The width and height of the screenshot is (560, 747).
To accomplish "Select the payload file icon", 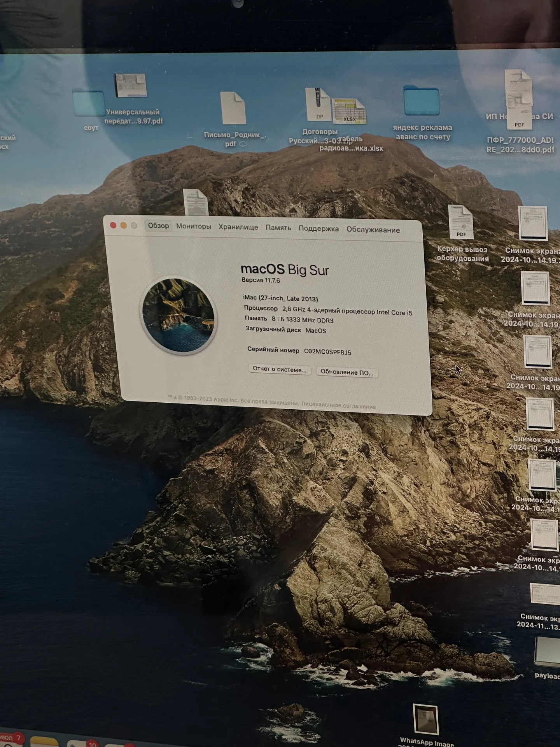I will coord(548,652).
